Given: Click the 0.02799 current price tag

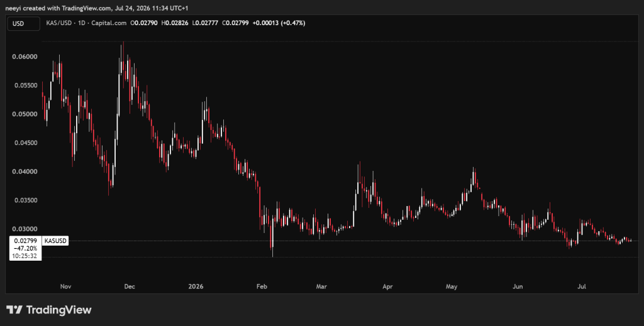Looking at the screenshot, I should click(x=25, y=241).
